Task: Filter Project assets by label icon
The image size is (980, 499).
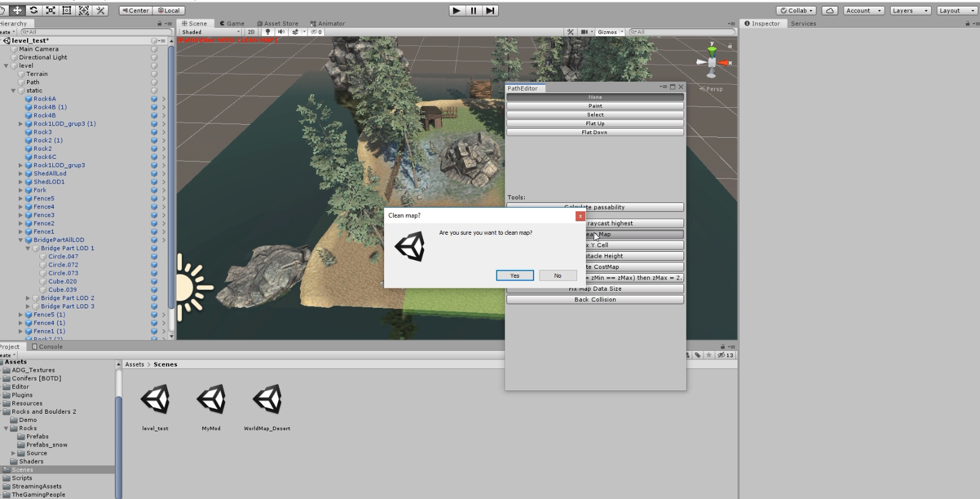Action: [x=698, y=355]
